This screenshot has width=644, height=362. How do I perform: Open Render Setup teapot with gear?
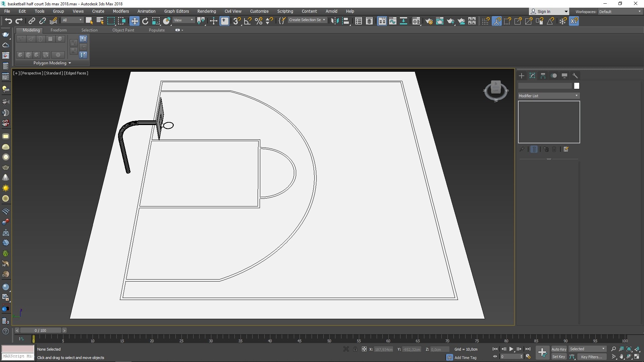429,21
